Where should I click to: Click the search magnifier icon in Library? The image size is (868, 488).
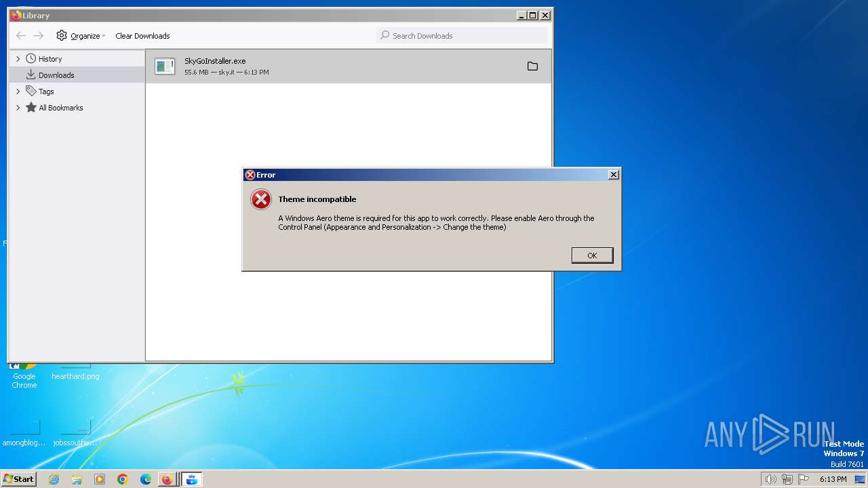click(385, 35)
